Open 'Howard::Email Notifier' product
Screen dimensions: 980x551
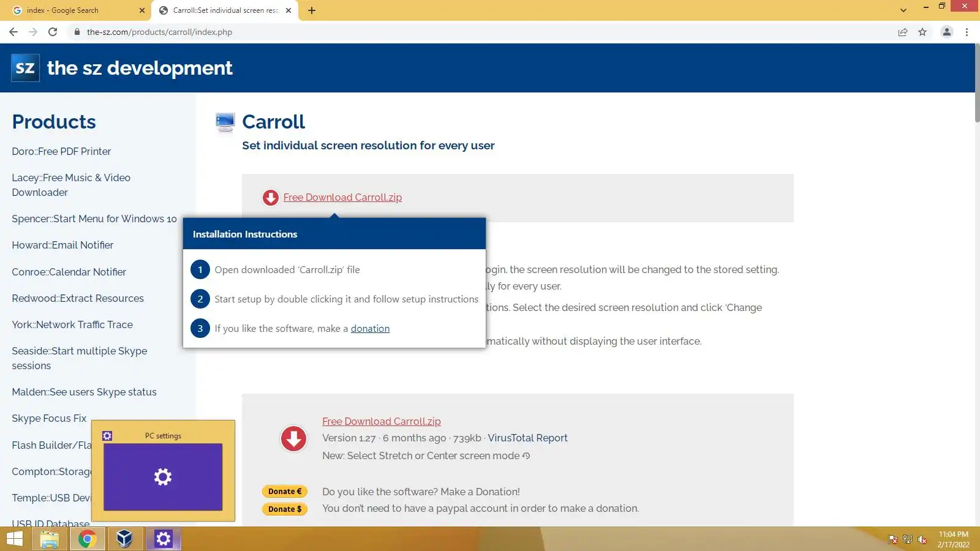point(62,246)
